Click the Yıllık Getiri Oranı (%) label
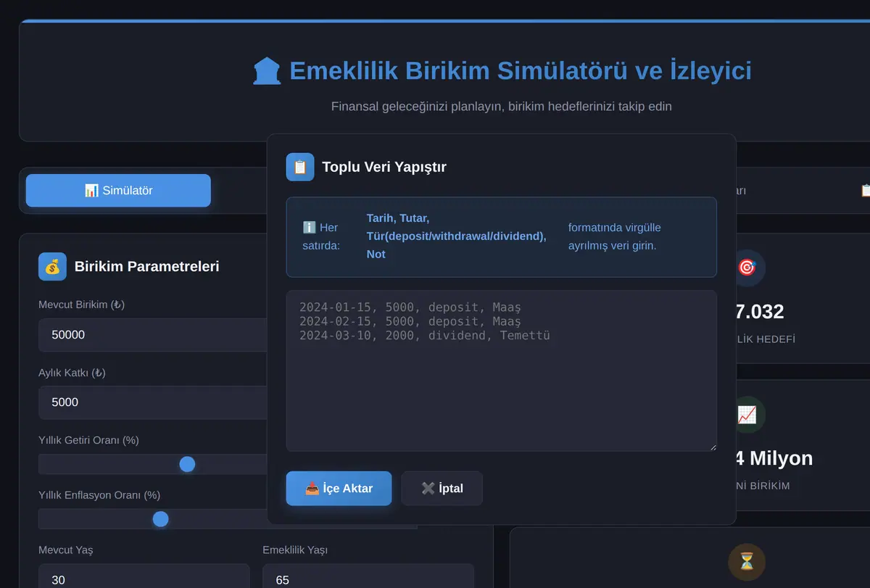 coord(89,440)
